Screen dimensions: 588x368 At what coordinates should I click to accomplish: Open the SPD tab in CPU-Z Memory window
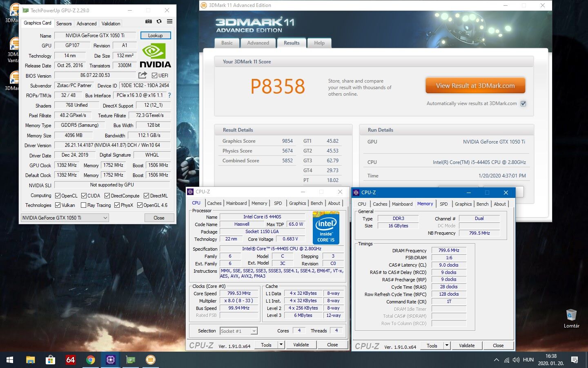[444, 204]
